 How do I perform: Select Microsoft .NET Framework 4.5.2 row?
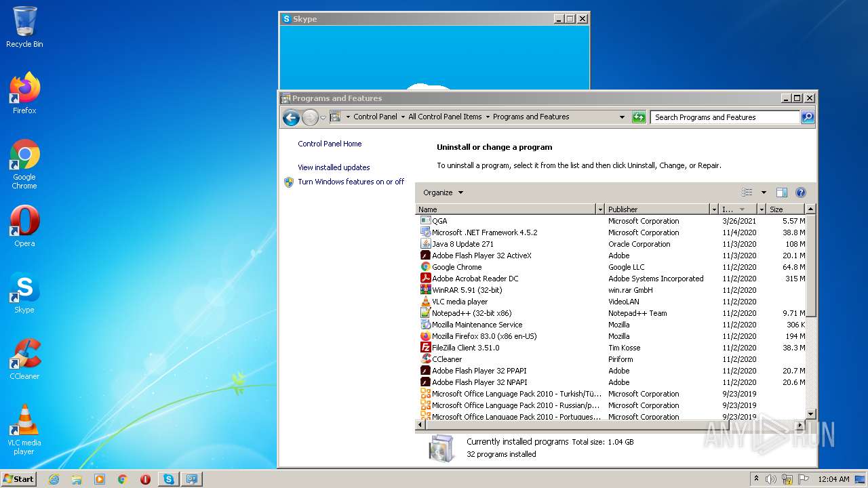[x=610, y=232]
